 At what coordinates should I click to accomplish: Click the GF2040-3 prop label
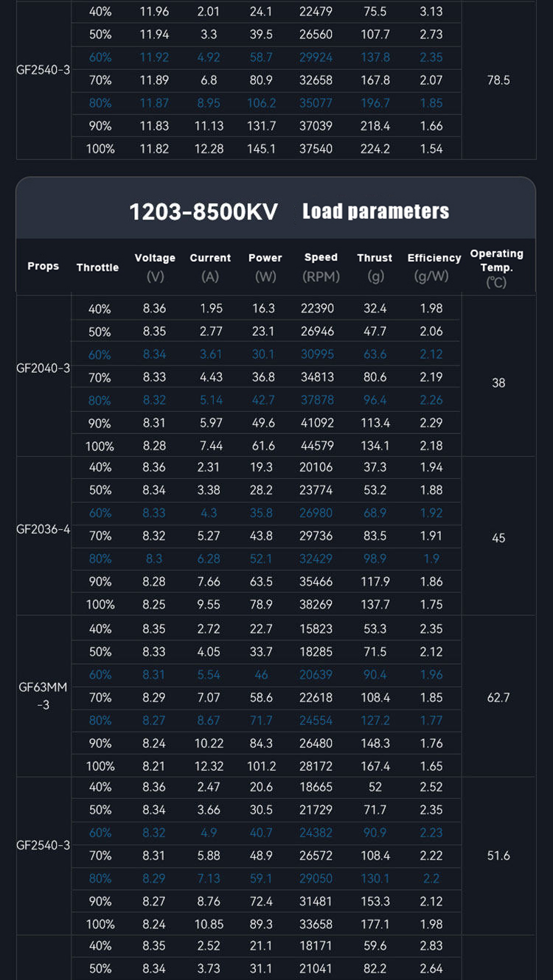click(44, 367)
